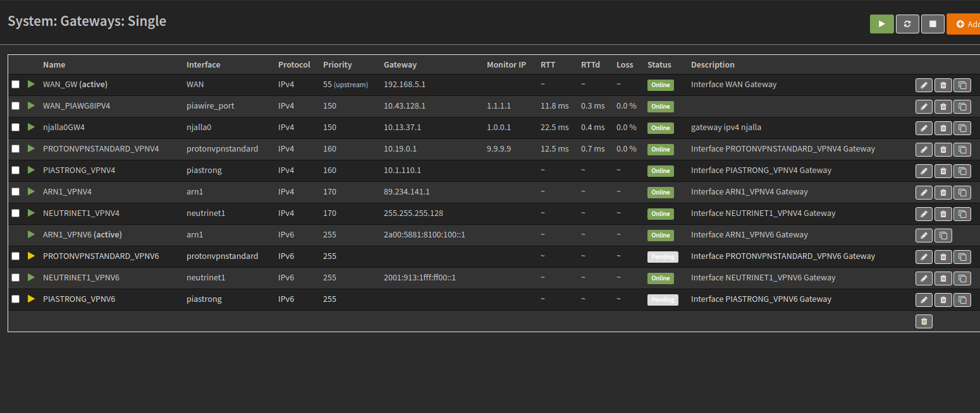Click the Pending status badge for PROTONVPNSTANDARD_VPNV6
This screenshot has width=980, height=413.
click(x=663, y=257)
